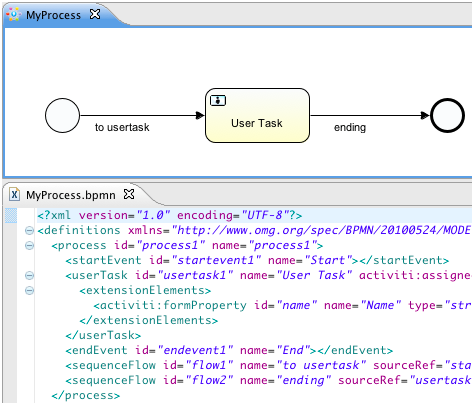Click the user icon inside User Task
This screenshot has width=474, height=405.
pyautogui.click(x=218, y=100)
